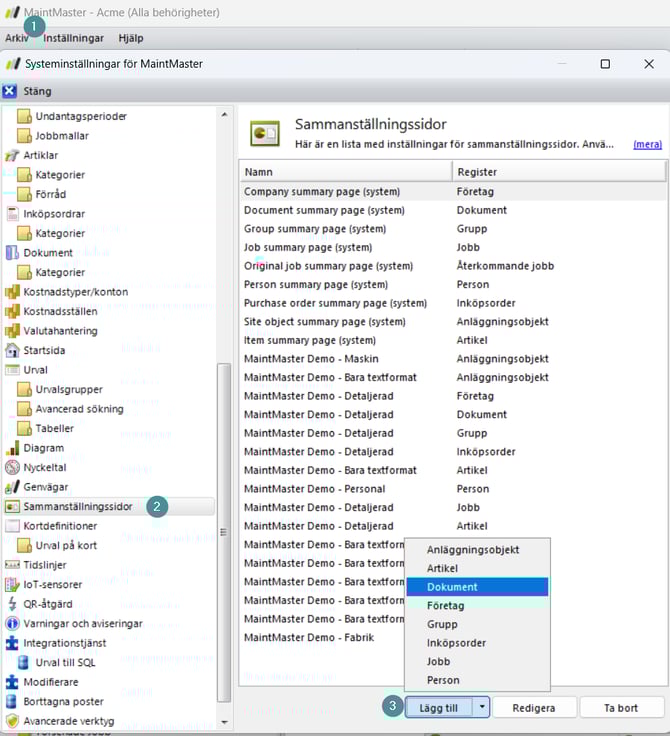
Task: Click the Startsida house icon
Action: (13, 350)
